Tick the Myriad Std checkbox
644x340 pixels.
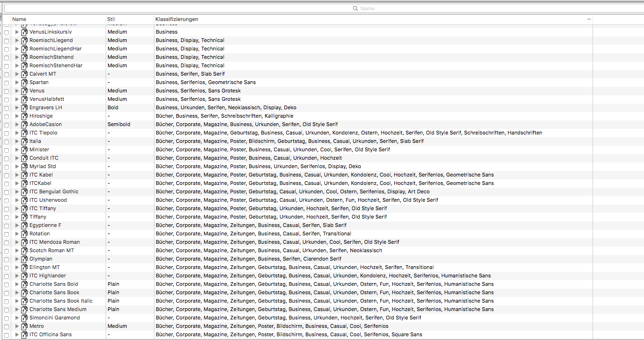[x=7, y=167]
